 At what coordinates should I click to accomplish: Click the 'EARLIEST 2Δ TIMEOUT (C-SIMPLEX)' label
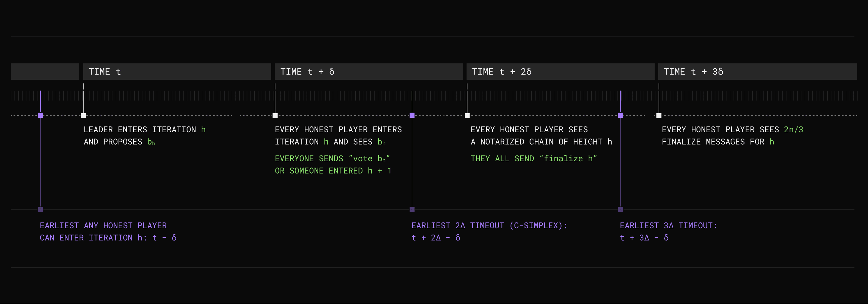pos(489,226)
